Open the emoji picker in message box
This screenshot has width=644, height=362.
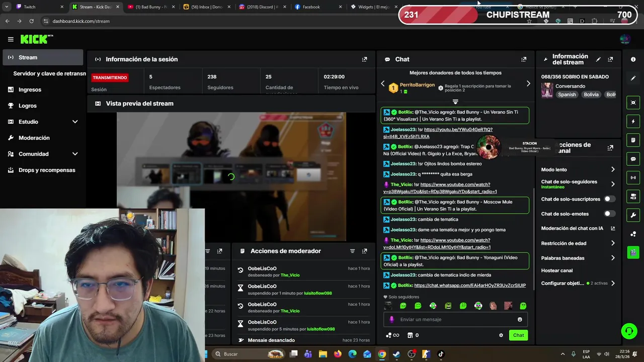tap(520, 319)
